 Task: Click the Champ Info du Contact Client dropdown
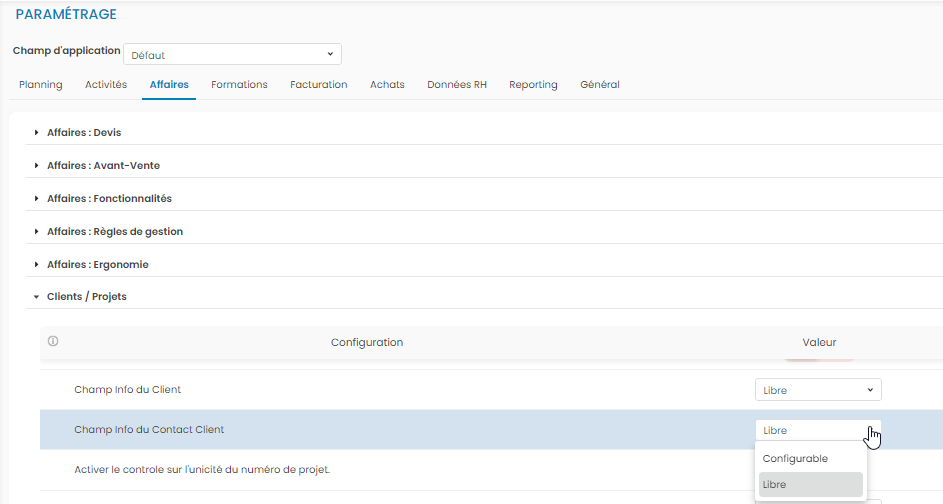click(817, 430)
